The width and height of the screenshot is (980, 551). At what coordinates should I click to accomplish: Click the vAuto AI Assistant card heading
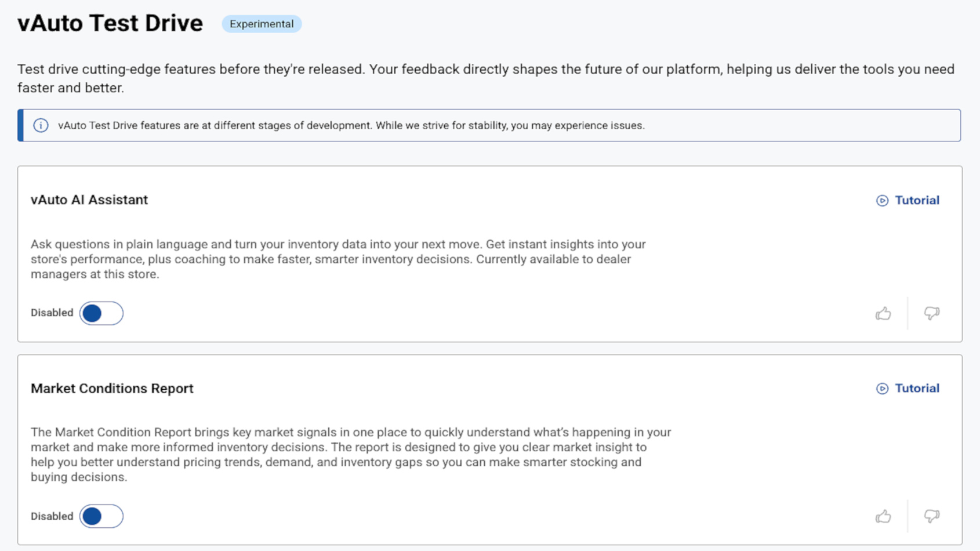(89, 200)
